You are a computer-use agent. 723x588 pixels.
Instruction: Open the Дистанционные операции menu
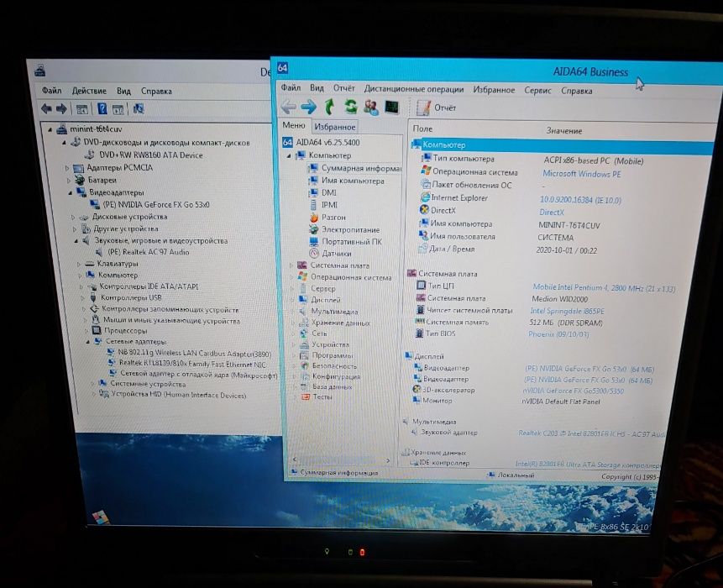pyautogui.click(x=414, y=89)
